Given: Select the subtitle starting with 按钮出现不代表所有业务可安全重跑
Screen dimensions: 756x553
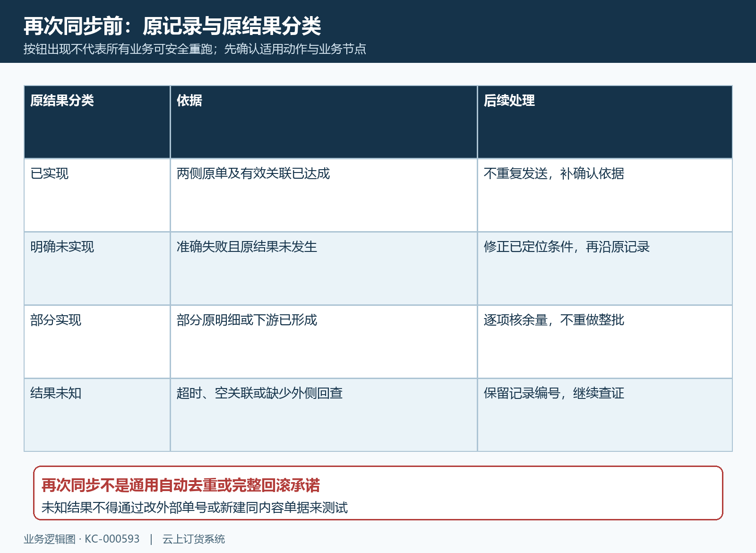Looking at the screenshot, I should pos(195,49).
